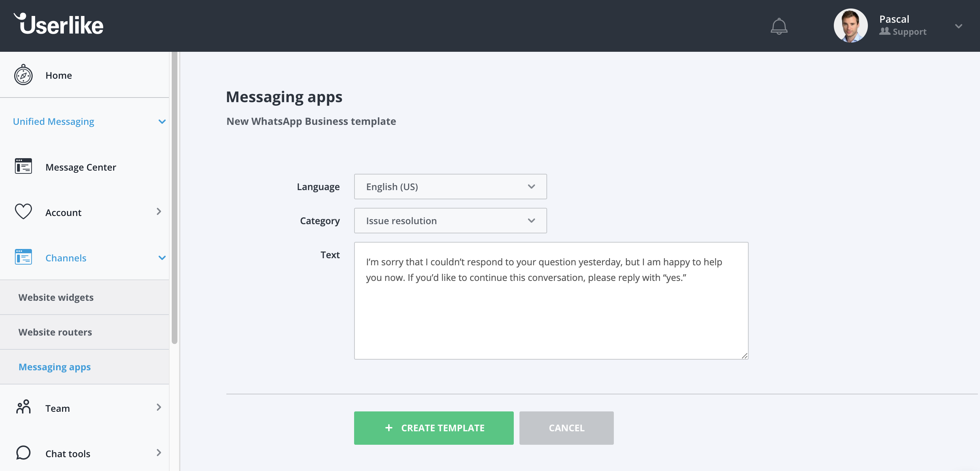The height and width of the screenshot is (471, 980).
Task: Expand the Account section arrow
Action: [159, 211]
